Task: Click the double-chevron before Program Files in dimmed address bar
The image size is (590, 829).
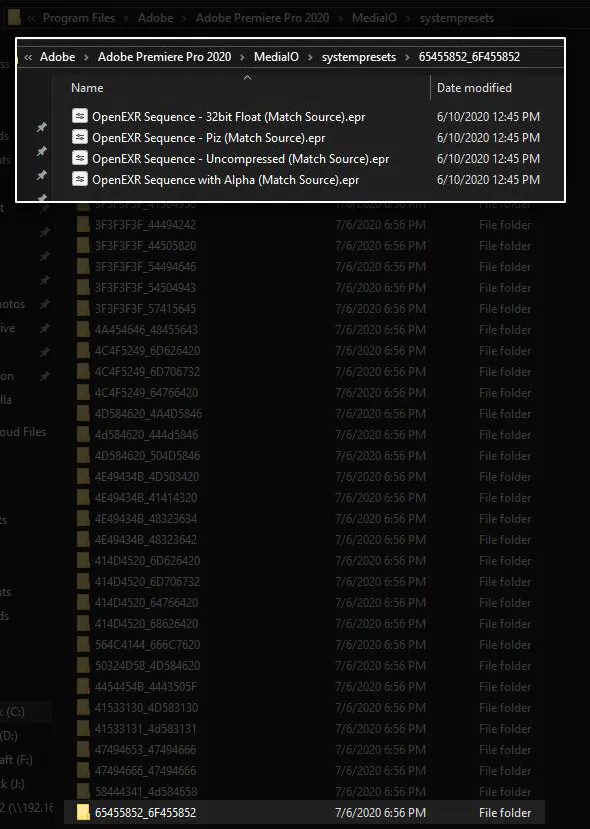Action: 31,19
